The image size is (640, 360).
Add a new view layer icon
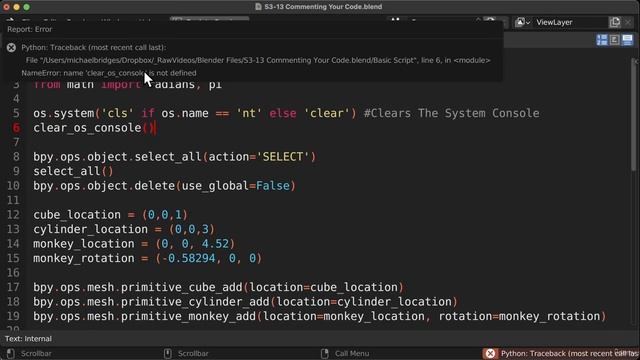pyautogui.click(x=615, y=22)
